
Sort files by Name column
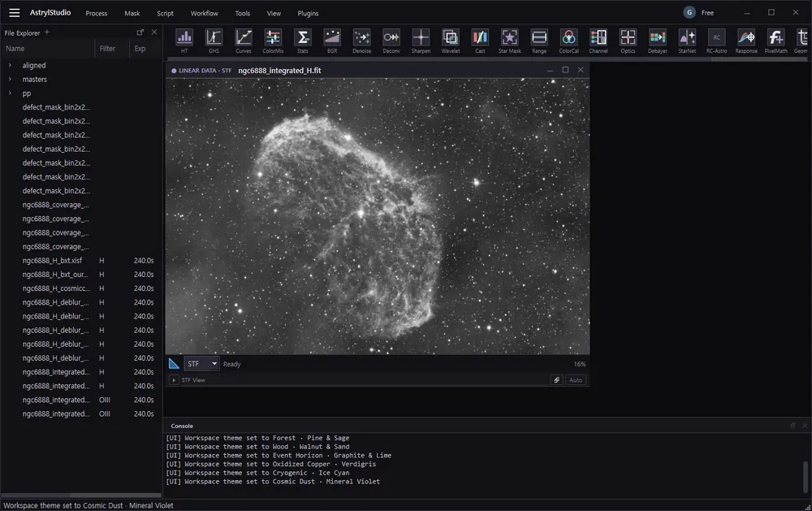coord(48,48)
